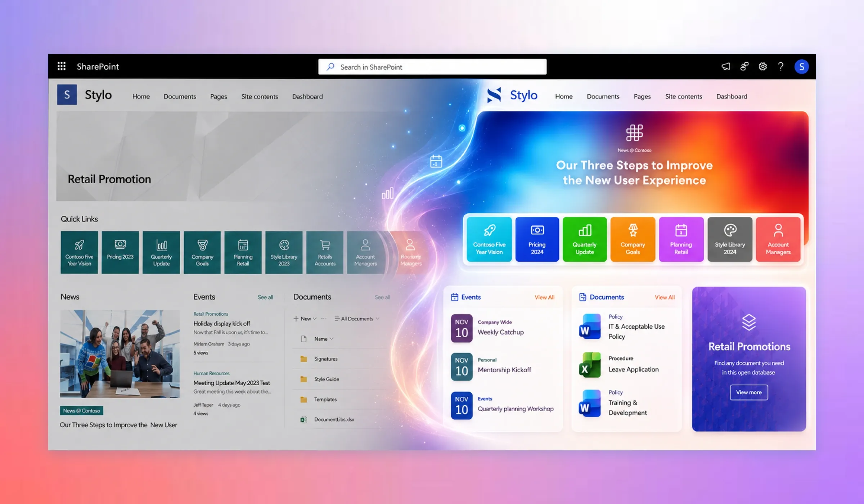Click the Search in SharePoint field
864x504 pixels.
pyautogui.click(x=432, y=67)
